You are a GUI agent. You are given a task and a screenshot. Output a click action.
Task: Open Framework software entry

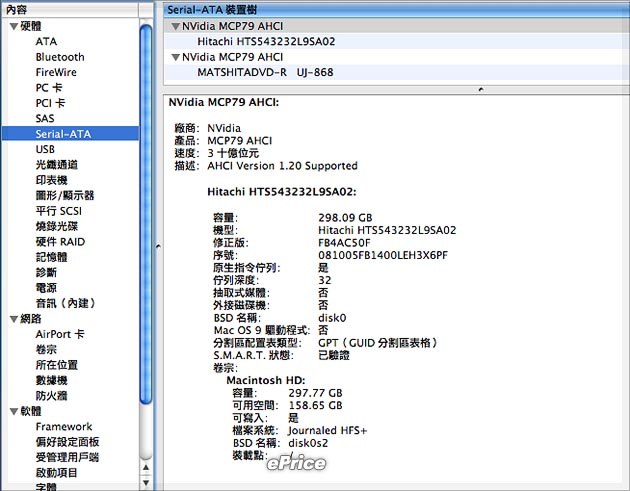(64, 427)
